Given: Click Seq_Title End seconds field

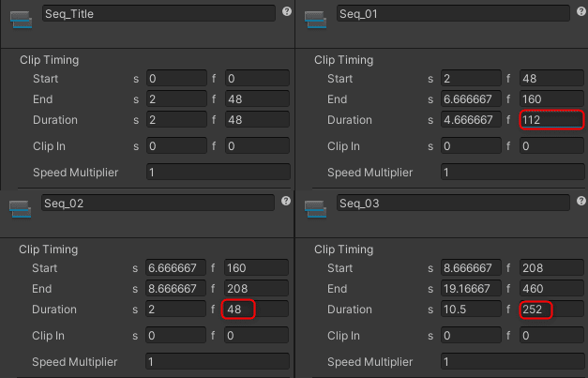Looking at the screenshot, I should coord(176,99).
